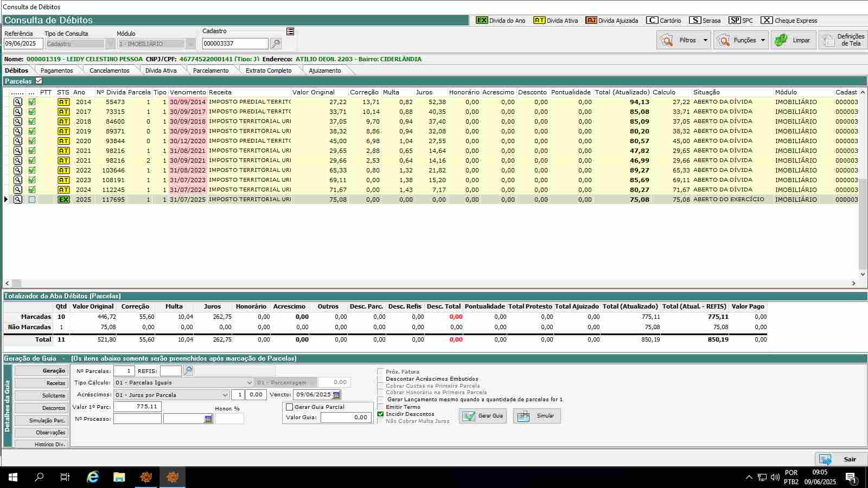Viewport: 868px width, 488px height.
Task: Click the Gerar Guia button
Action: tap(483, 416)
